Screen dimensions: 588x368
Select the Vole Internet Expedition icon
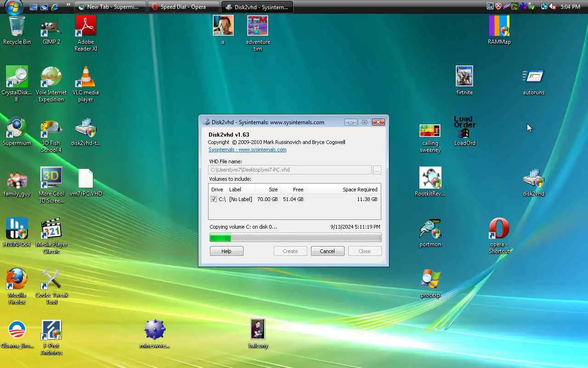point(51,84)
